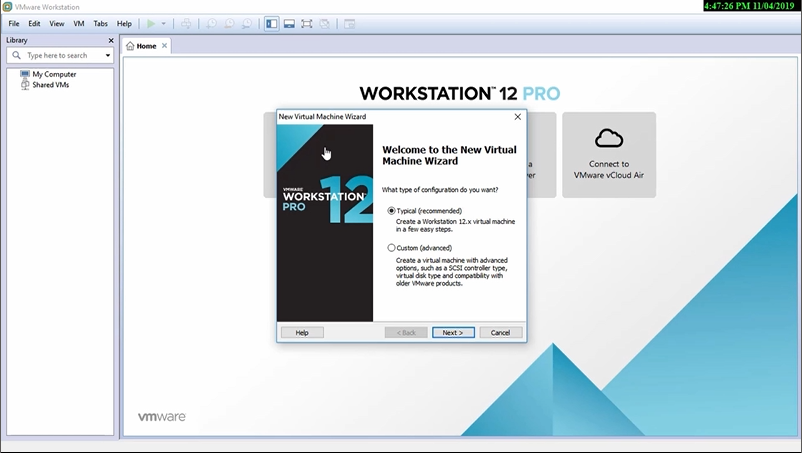Click the Home tab house icon
This screenshot has width=802, height=453.
click(130, 46)
